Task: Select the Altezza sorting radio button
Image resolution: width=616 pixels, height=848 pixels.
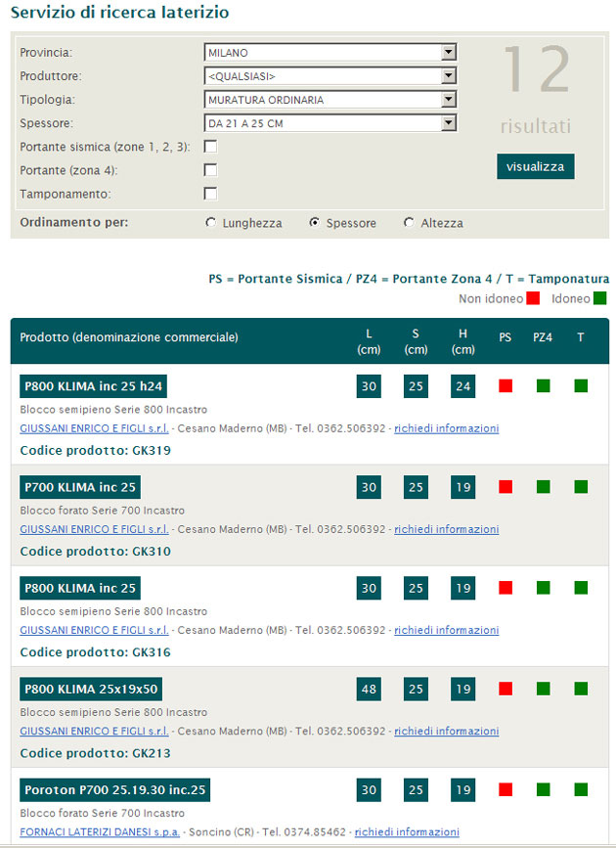Action: pyautogui.click(x=409, y=223)
